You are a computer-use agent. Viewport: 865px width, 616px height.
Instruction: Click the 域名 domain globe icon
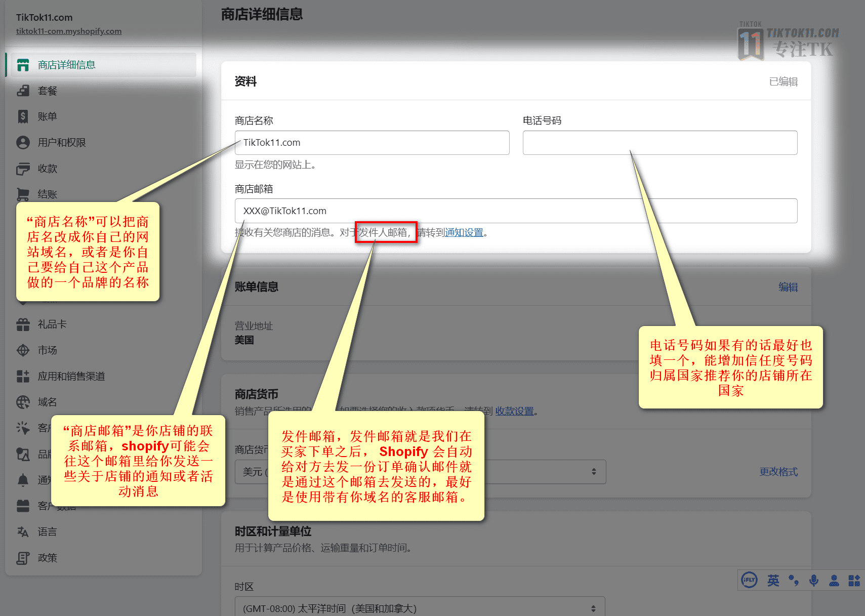23,402
